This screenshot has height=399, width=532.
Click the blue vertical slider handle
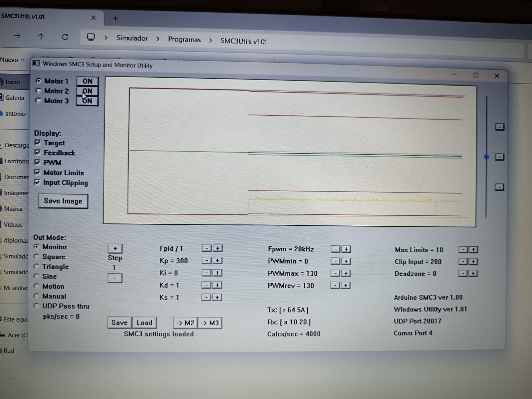click(486, 157)
